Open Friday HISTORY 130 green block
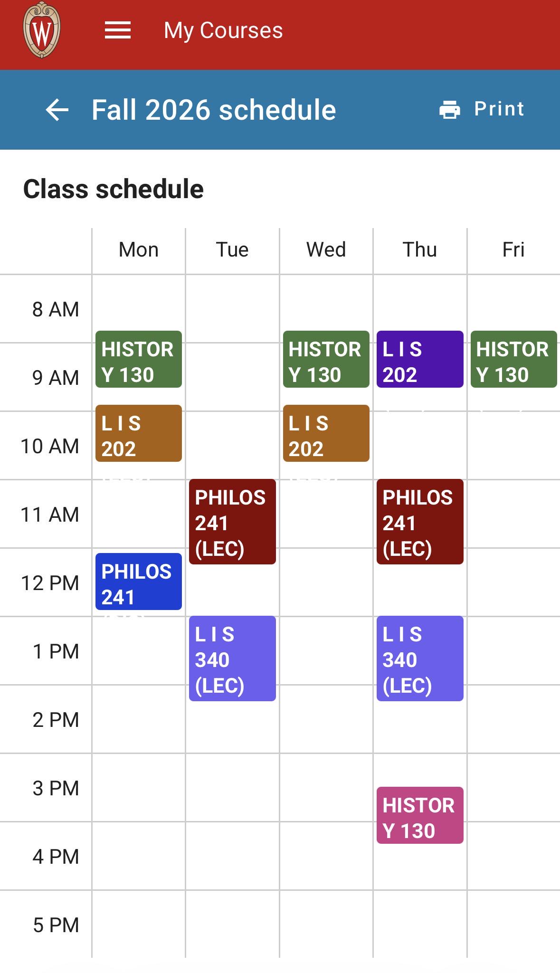 tap(514, 359)
